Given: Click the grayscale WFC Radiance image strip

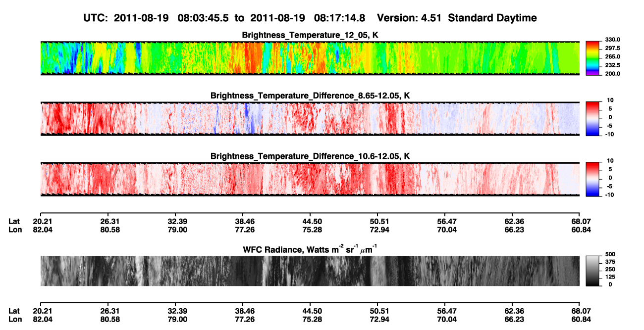Looking at the screenshot, I should coord(310,271).
